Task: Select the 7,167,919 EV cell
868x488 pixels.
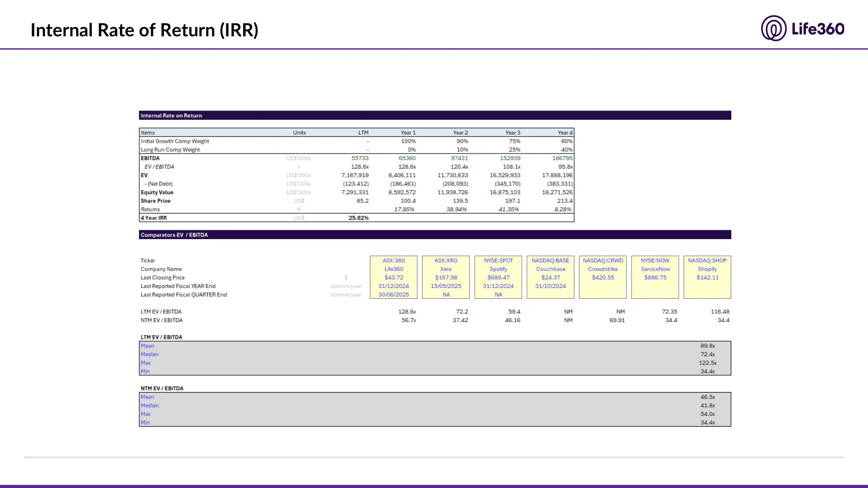Action: pos(355,175)
